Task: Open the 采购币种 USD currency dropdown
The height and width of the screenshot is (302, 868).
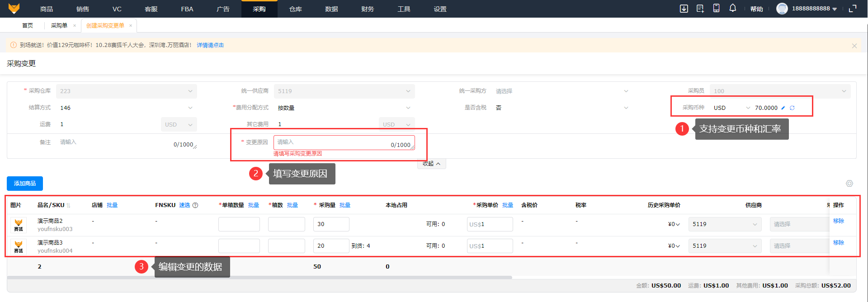Action: [x=731, y=108]
